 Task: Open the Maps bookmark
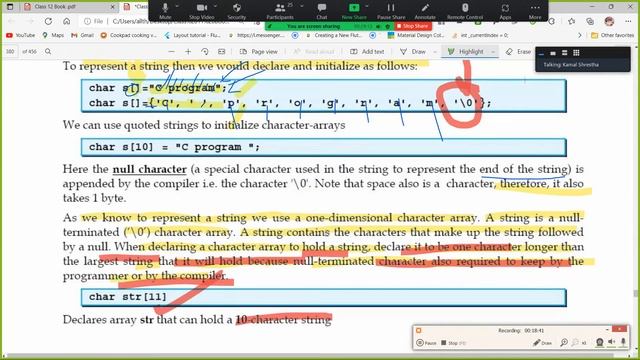tap(53, 36)
